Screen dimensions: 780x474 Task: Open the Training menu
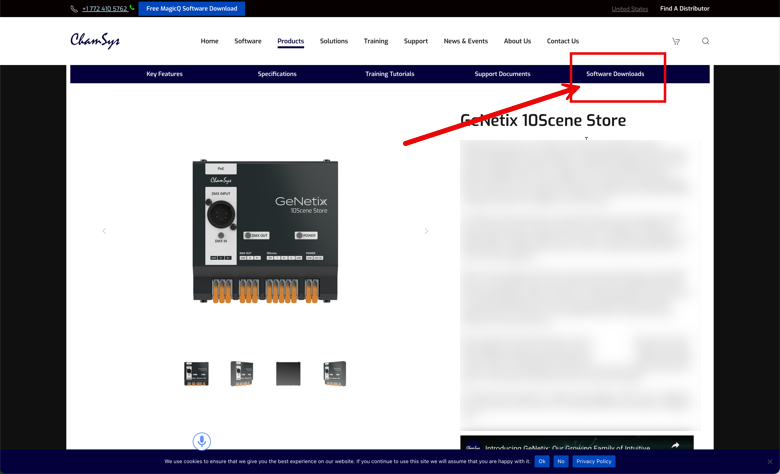pos(376,41)
